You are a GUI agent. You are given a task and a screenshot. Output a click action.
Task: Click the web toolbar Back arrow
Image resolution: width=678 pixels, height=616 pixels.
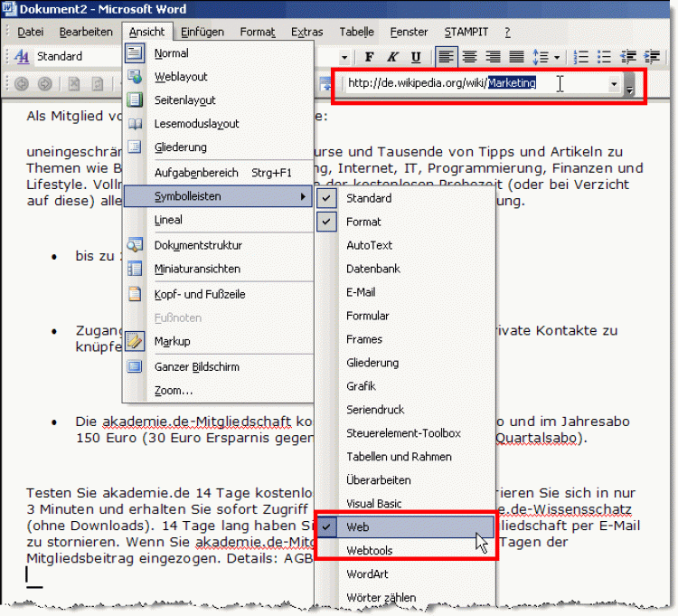click(20, 84)
